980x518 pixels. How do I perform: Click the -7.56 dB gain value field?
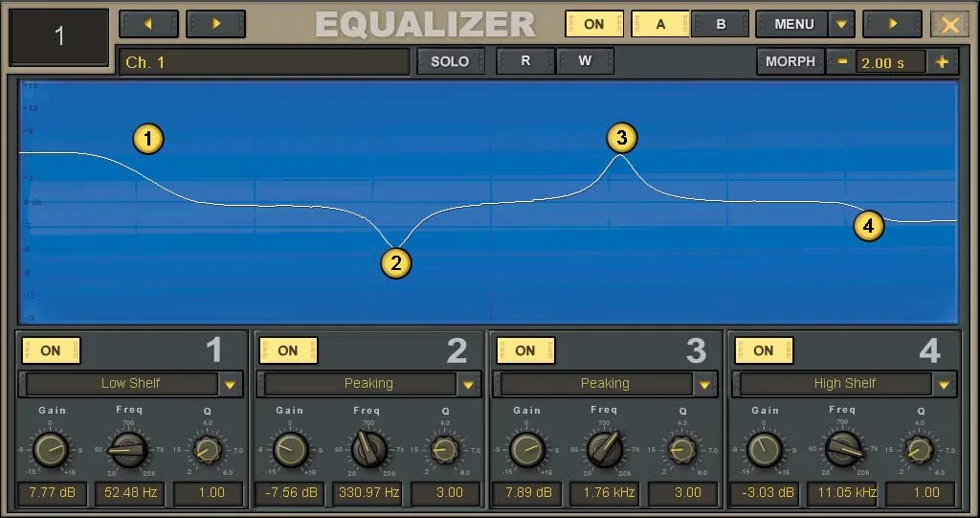click(290, 493)
